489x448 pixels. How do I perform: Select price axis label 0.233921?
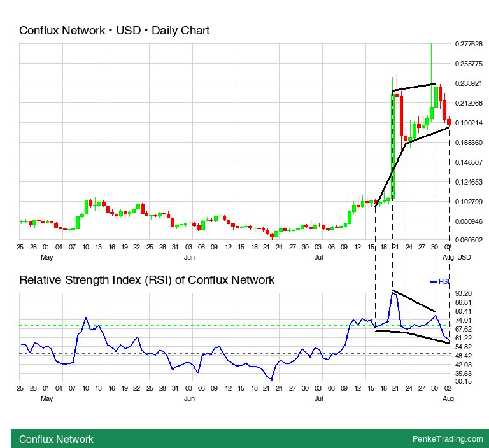click(x=469, y=83)
